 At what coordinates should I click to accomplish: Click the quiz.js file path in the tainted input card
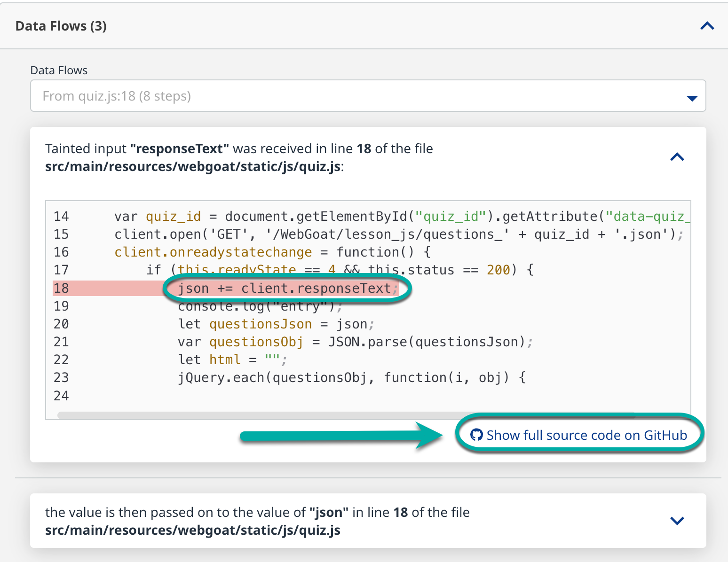click(x=193, y=167)
